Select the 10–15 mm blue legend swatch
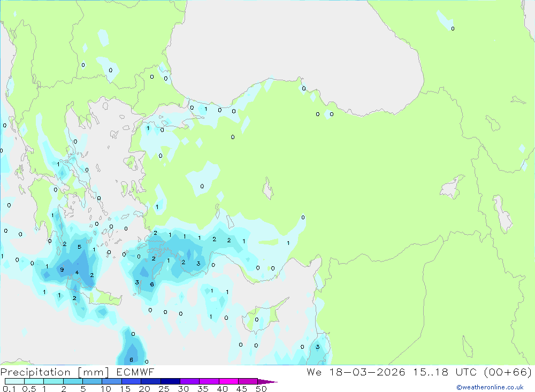The width and height of the screenshot is (535, 392). click(112, 381)
